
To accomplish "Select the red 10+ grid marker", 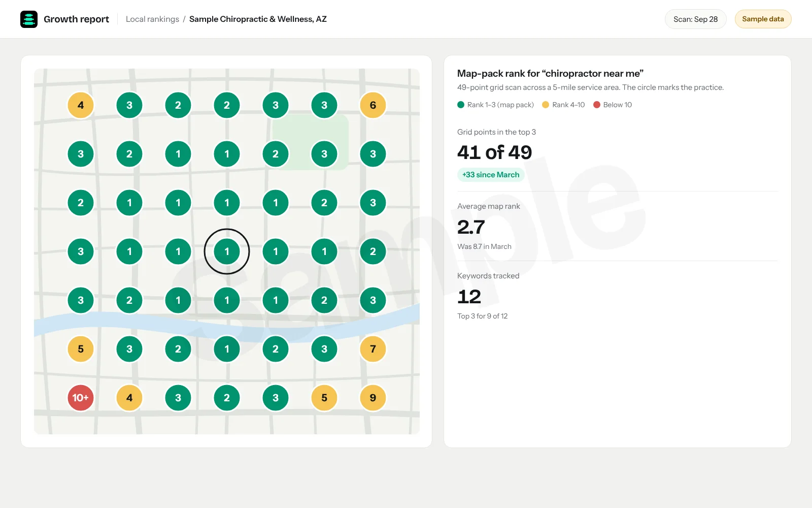I will (81, 398).
